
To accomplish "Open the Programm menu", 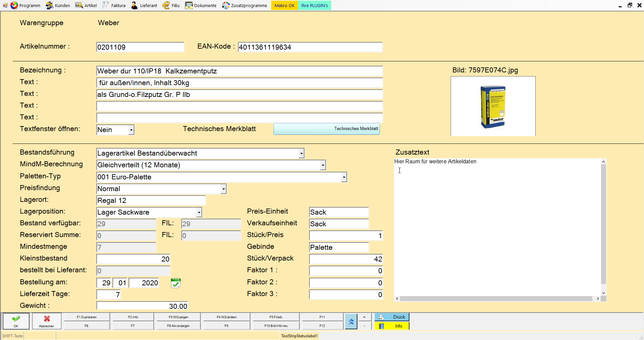I will point(26,5).
